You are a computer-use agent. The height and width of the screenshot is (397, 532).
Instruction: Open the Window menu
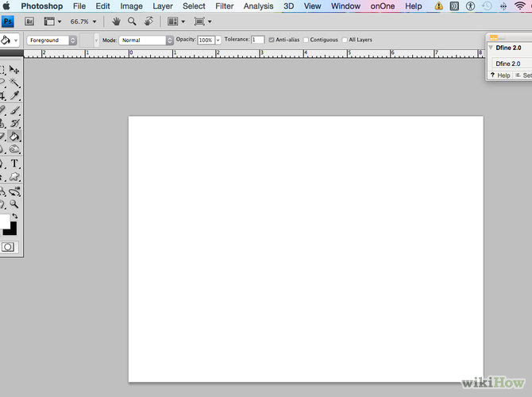(x=345, y=6)
